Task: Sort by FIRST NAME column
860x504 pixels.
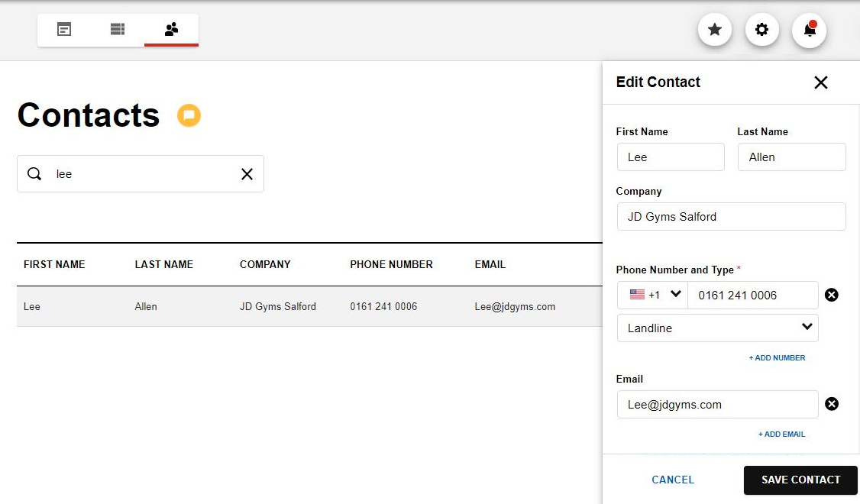Action: coord(54,264)
